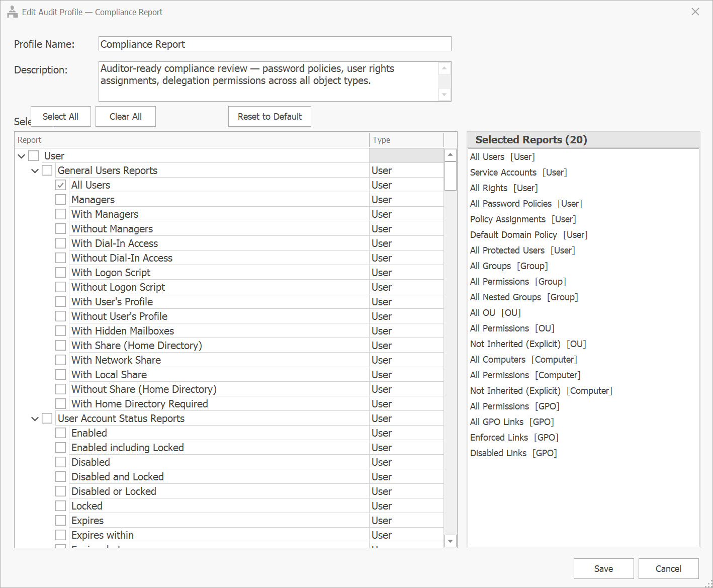Click the Select All button
The image size is (713, 588).
point(60,116)
